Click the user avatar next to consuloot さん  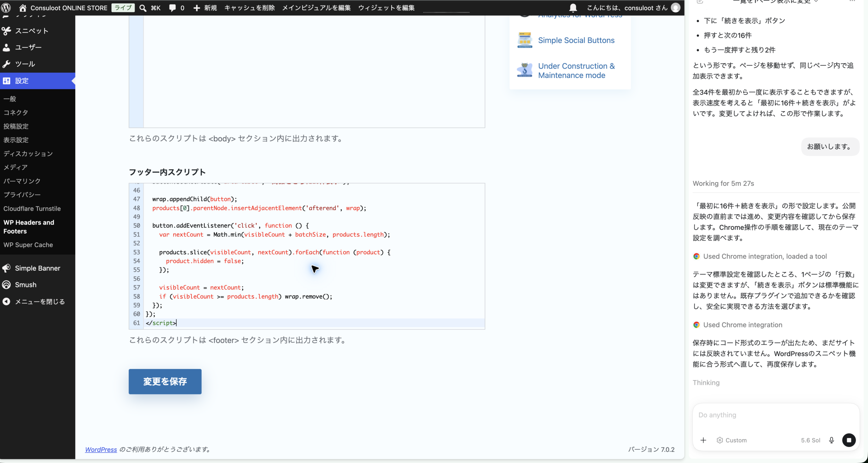[675, 7]
